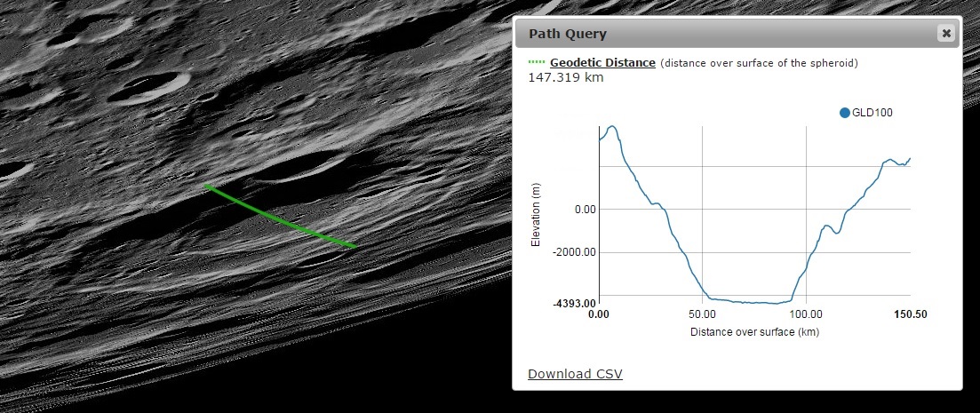Click the 50.00 x-axis tick label
The height and width of the screenshot is (413, 980).
click(x=703, y=314)
